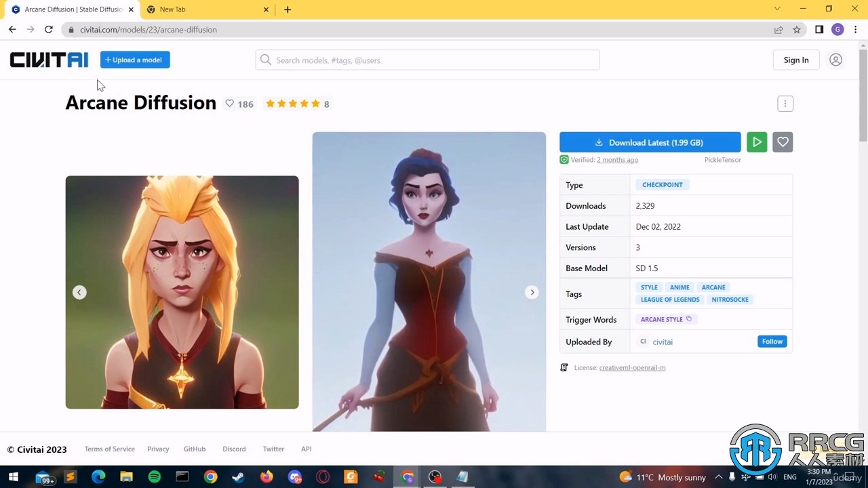
Task: Open the user account avatar icon
Action: (836, 60)
